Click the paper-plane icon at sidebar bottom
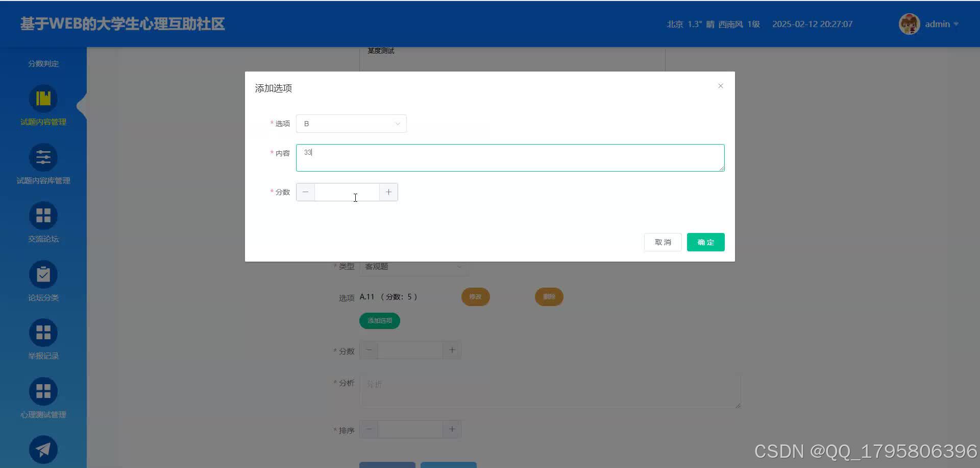Viewport: 980px width, 468px height. 43,450
